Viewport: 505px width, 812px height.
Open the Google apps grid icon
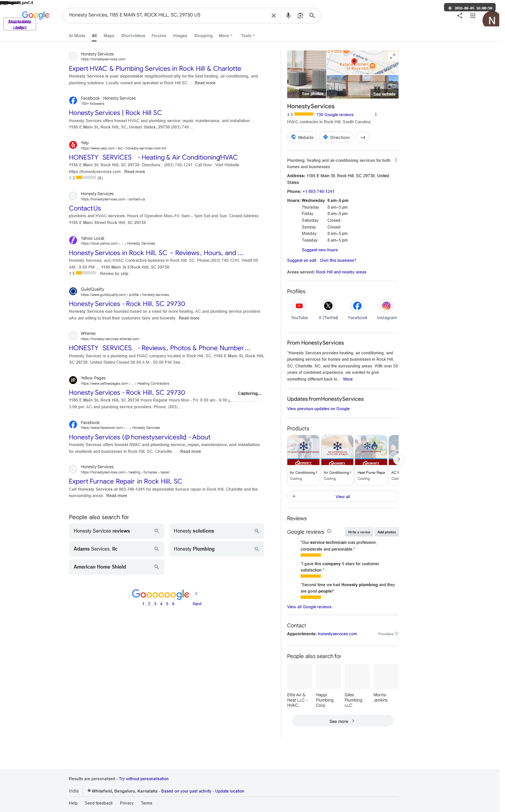pyautogui.click(x=473, y=16)
